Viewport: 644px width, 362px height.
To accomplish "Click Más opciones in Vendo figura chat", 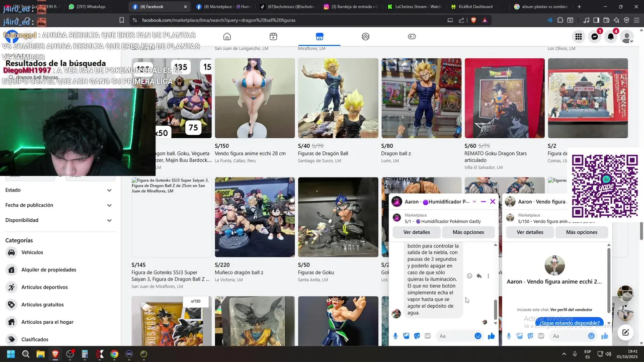I will coord(581,232).
